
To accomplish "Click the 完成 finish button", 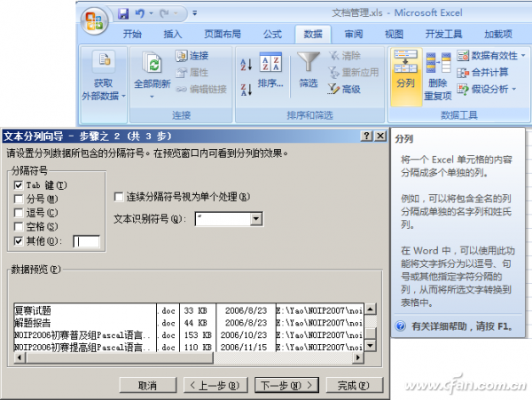I will click(x=354, y=386).
